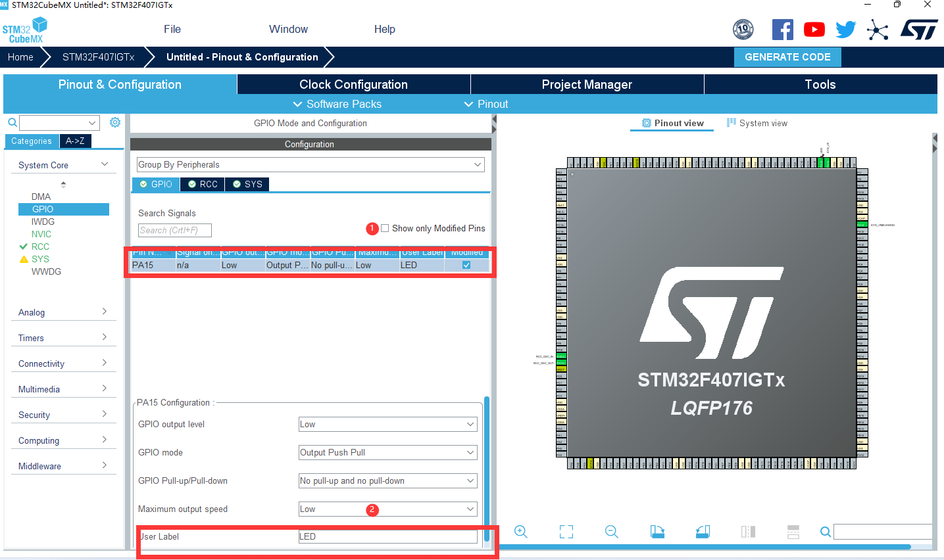Click the ST logo in the top right
This screenshot has height=560, width=944.
(919, 29)
